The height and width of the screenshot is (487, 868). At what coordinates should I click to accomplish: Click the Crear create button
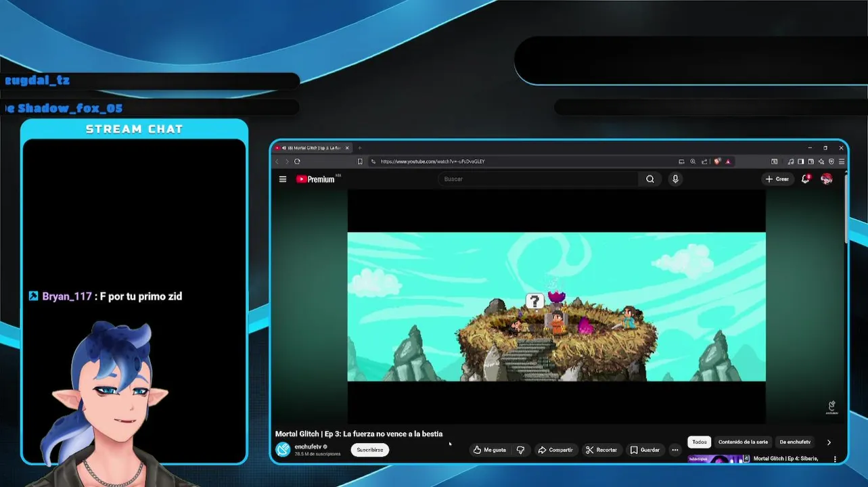click(x=777, y=179)
